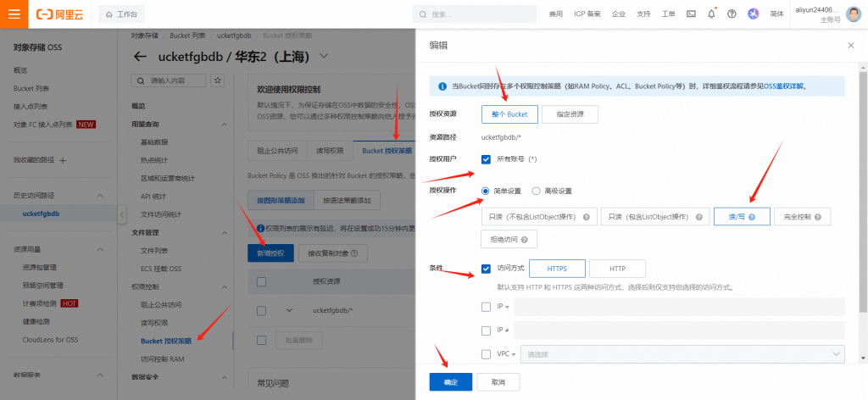The image size is (868, 400).
Task: Enable the IP = condition checkbox
Action: click(486, 307)
